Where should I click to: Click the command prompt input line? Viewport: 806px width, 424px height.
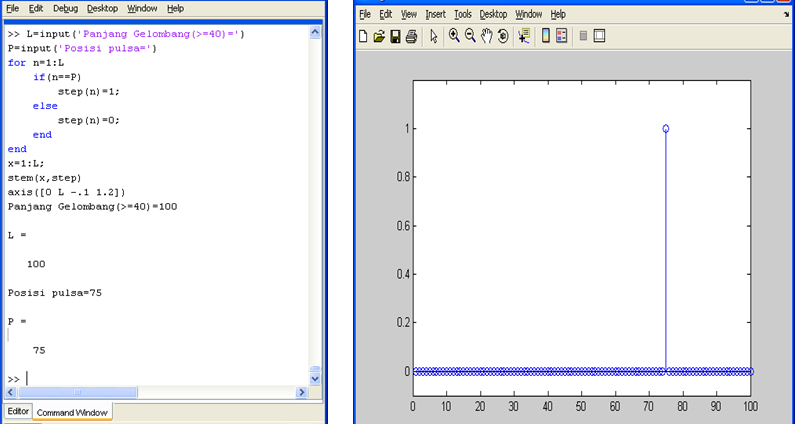coord(157,379)
